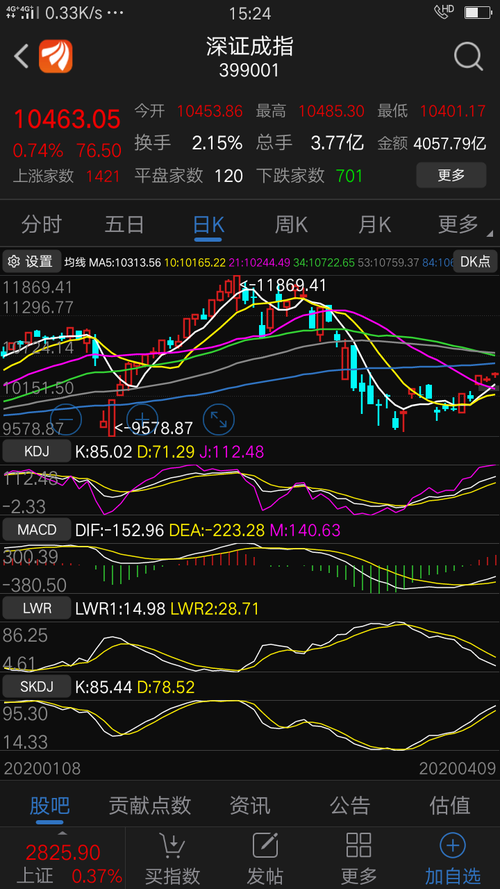Select the 日K chart tab
Image resolution: width=500 pixels, height=889 pixels.
click(209, 225)
